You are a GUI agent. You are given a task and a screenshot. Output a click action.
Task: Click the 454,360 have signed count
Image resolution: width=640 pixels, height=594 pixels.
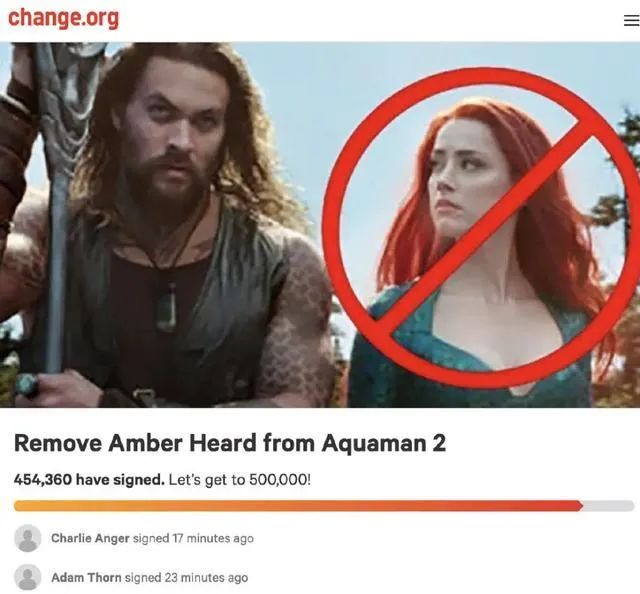click(89, 479)
